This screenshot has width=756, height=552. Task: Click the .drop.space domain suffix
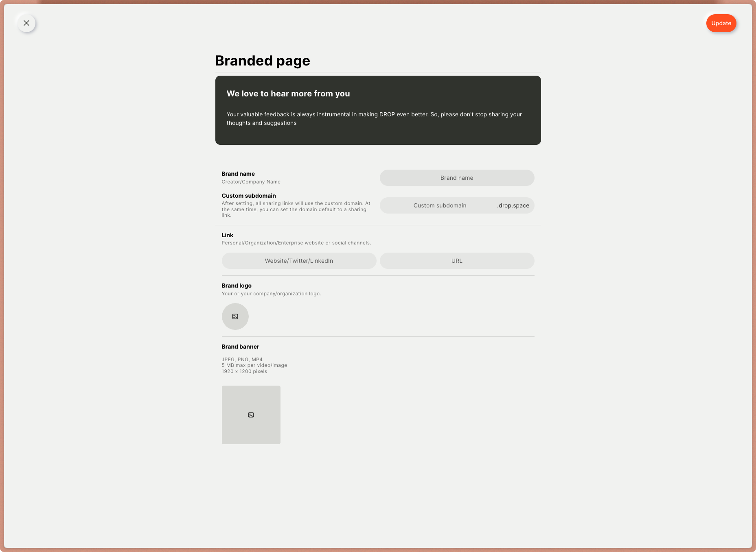(513, 205)
